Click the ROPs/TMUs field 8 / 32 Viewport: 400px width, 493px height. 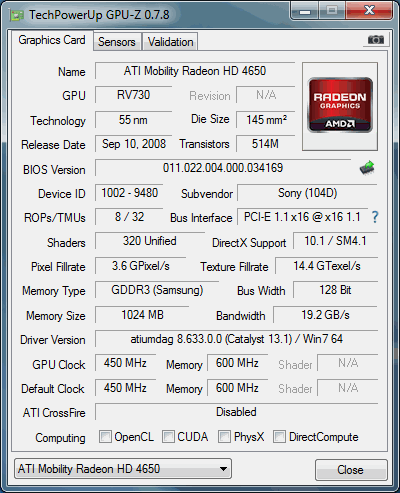129,217
